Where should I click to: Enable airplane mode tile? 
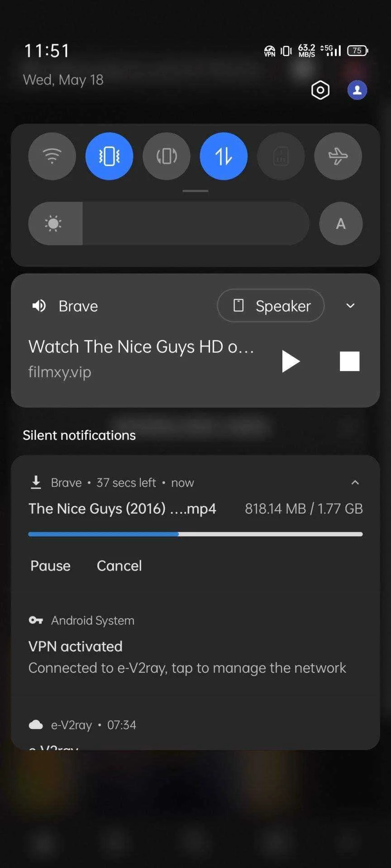(338, 156)
